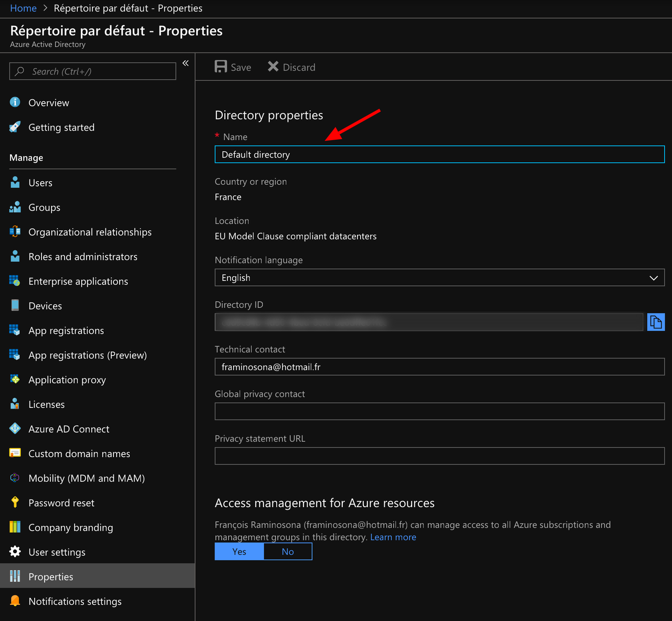The height and width of the screenshot is (621, 672).
Task: Click the directory Name input field
Action: click(x=439, y=154)
